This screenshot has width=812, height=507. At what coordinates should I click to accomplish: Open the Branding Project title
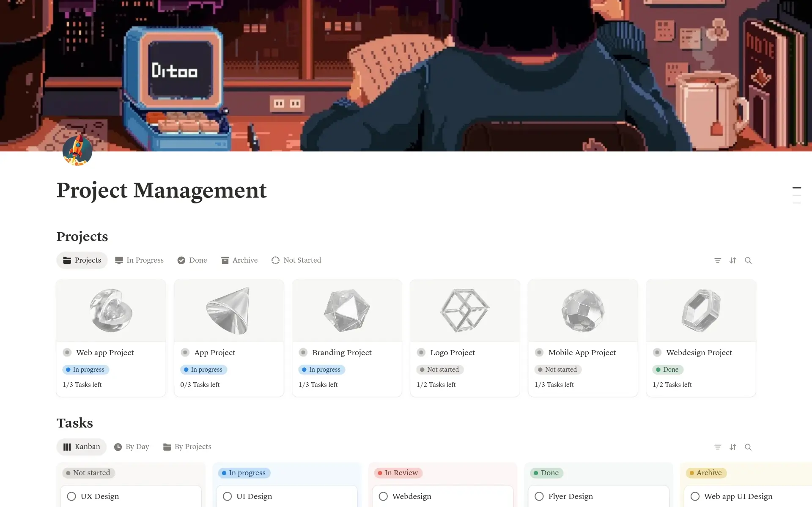pyautogui.click(x=342, y=353)
